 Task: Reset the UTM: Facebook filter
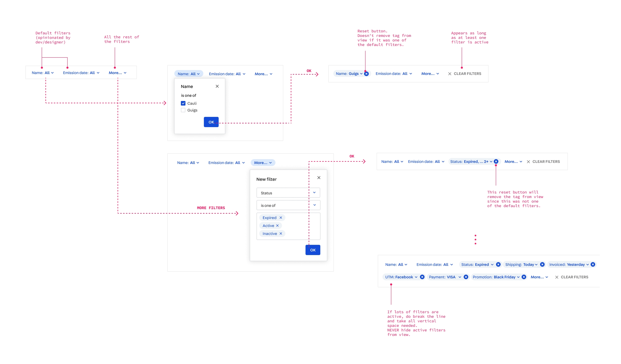click(x=422, y=277)
